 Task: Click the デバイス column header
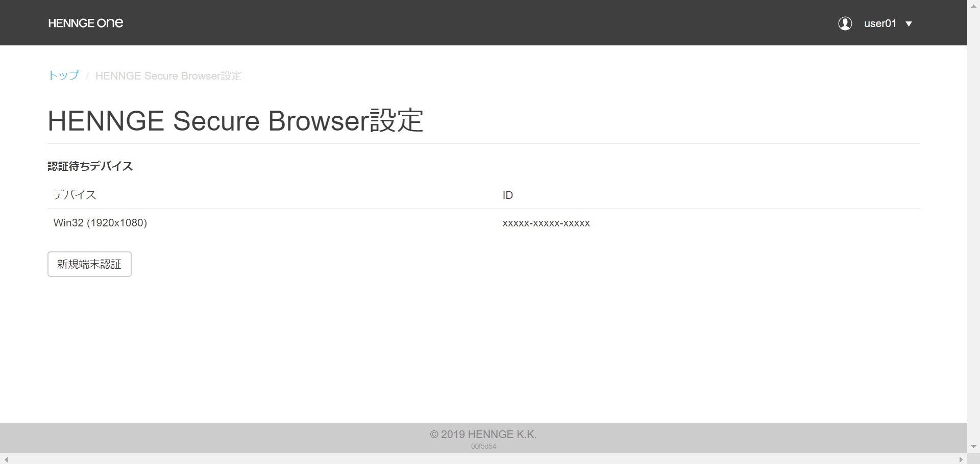(x=75, y=195)
